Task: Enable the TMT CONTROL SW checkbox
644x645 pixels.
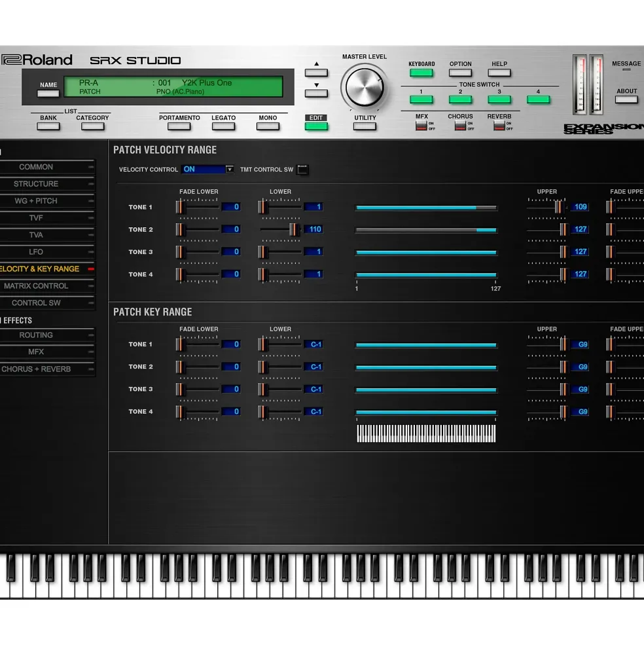Action: coord(302,170)
